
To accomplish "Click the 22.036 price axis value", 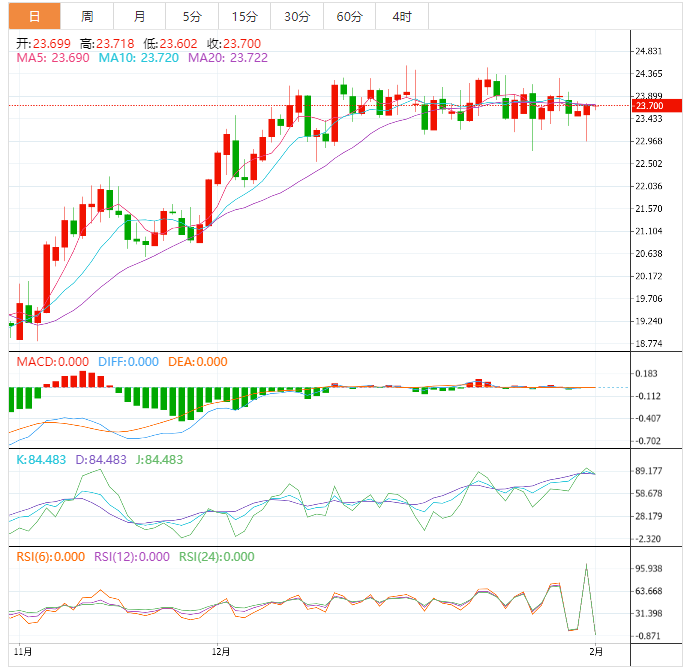I will 649,186.
